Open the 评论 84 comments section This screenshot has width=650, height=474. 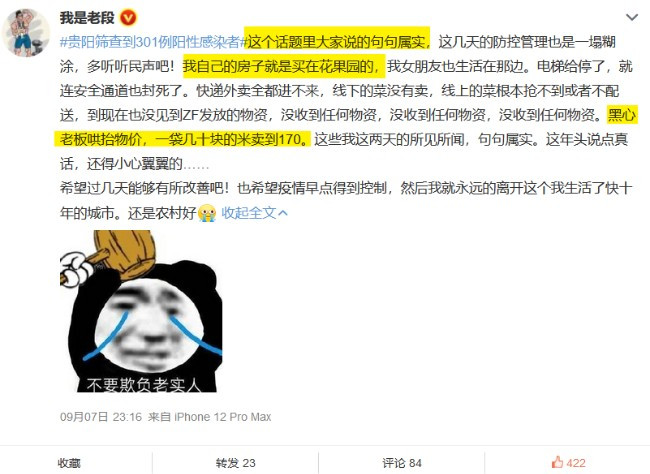402,463
